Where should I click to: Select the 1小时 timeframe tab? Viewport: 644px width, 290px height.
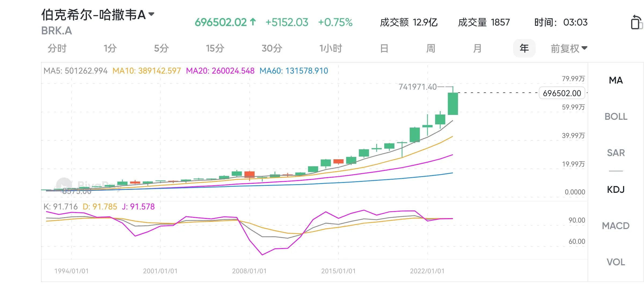click(331, 49)
